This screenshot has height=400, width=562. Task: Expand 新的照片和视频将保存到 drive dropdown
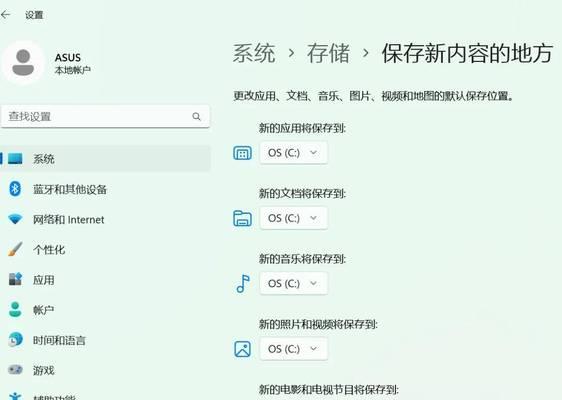(293, 349)
